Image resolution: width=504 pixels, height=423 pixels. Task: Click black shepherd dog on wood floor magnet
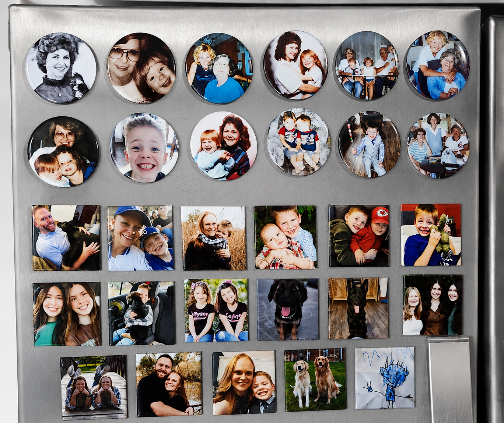click(x=358, y=308)
